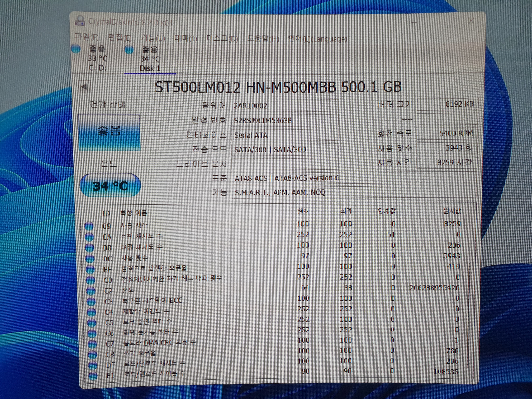Click the standard field ATA8-ACS version 6
This screenshot has height=399, width=532.
(x=354, y=178)
